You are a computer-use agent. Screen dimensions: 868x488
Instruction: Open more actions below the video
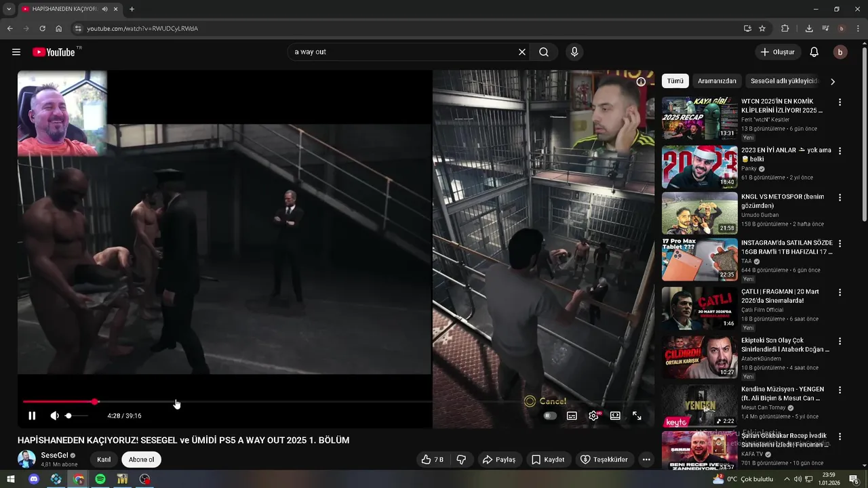[x=646, y=460]
